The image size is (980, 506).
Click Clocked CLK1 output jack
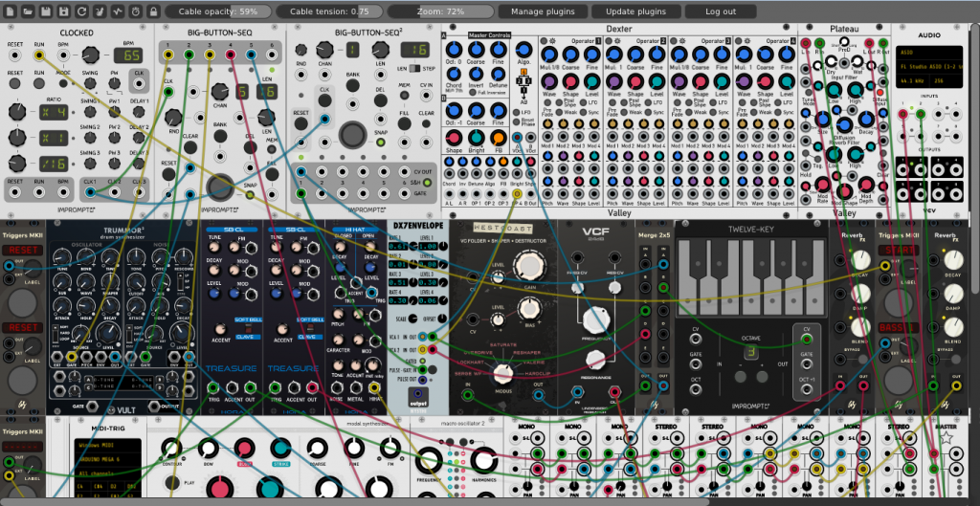click(90, 191)
